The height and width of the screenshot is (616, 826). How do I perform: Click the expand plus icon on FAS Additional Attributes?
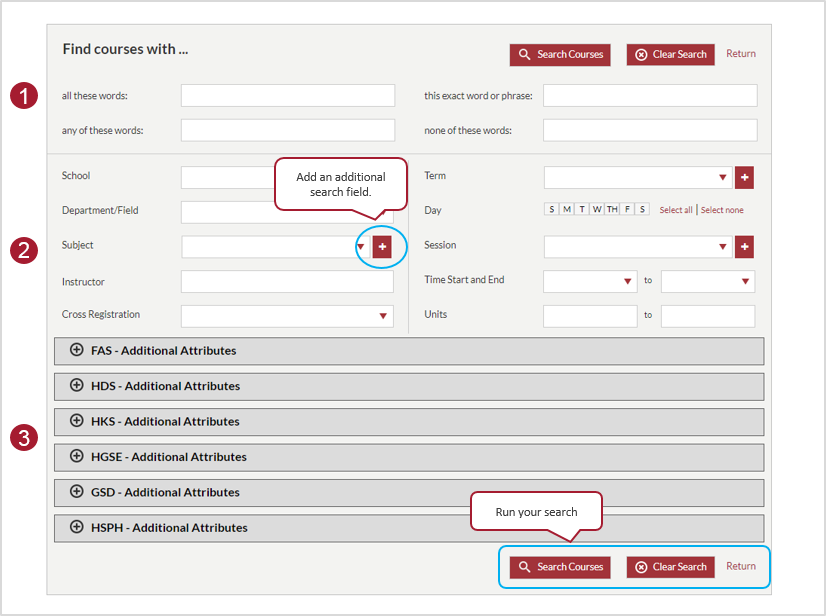(77, 351)
